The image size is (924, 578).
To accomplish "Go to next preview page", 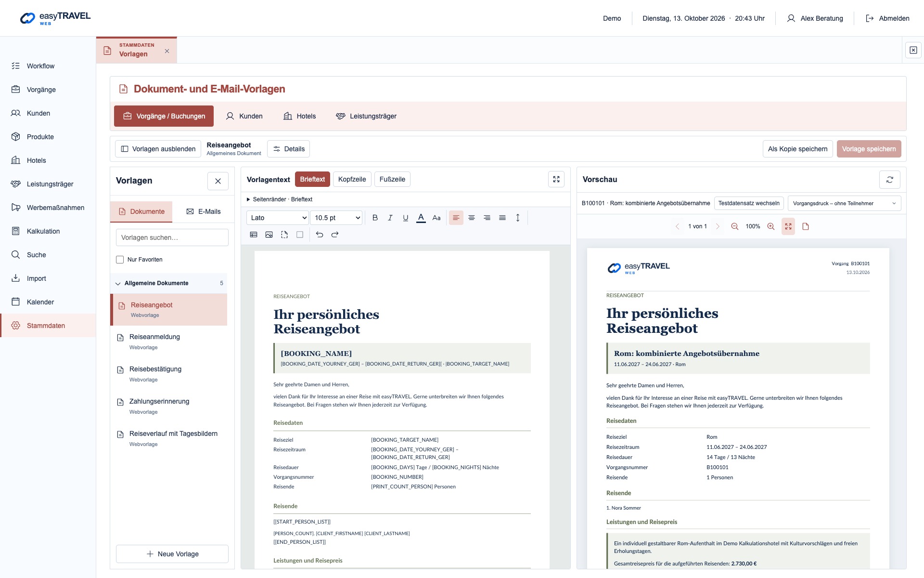I will pyautogui.click(x=718, y=226).
